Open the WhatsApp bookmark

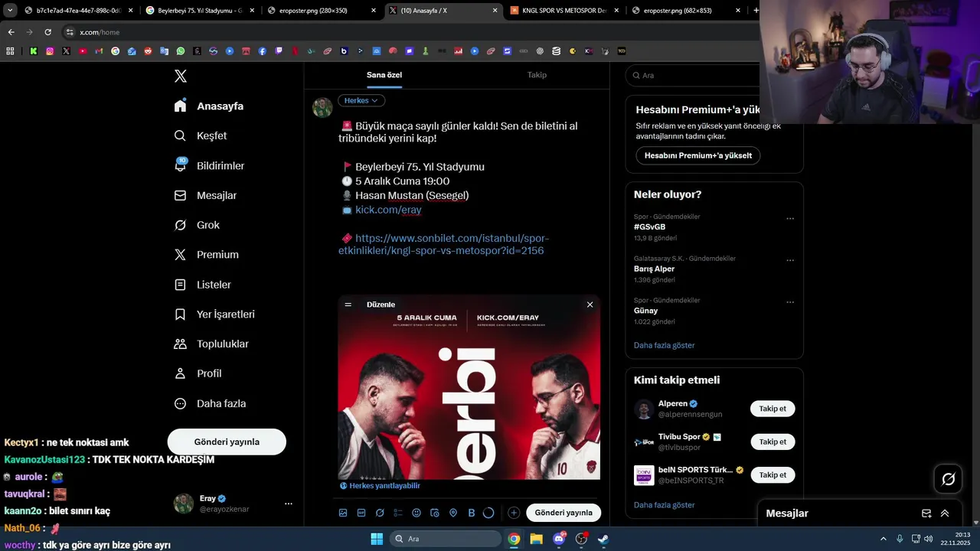click(181, 51)
